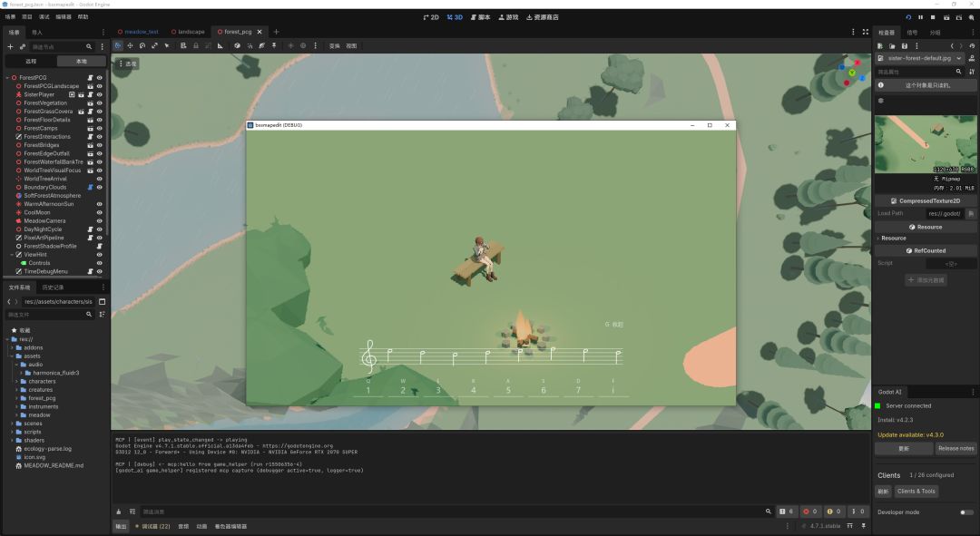Open the sister-forest-default.jpg resource dropdown
Screen dimensions: 980x536
coord(959,58)
